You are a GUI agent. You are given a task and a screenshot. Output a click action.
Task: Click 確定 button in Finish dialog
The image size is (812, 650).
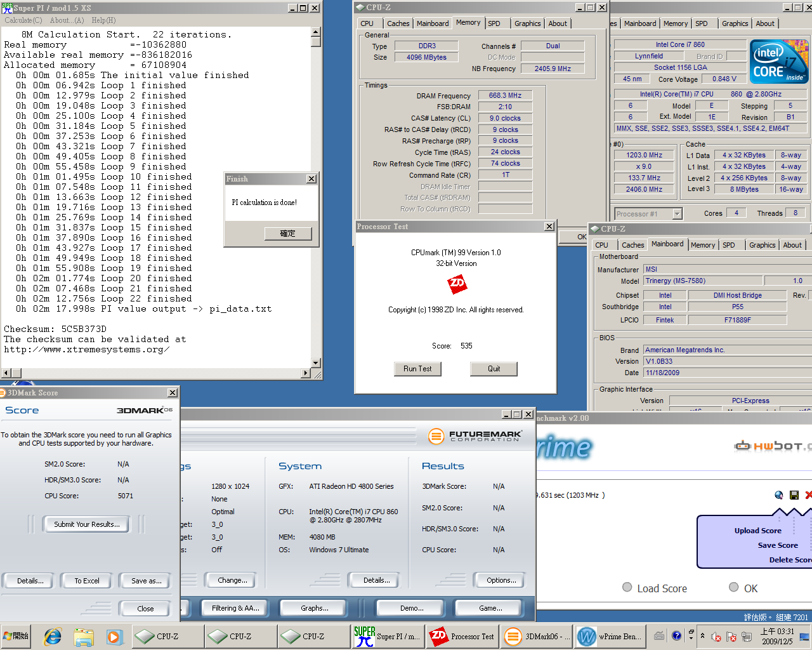[288, 234]
